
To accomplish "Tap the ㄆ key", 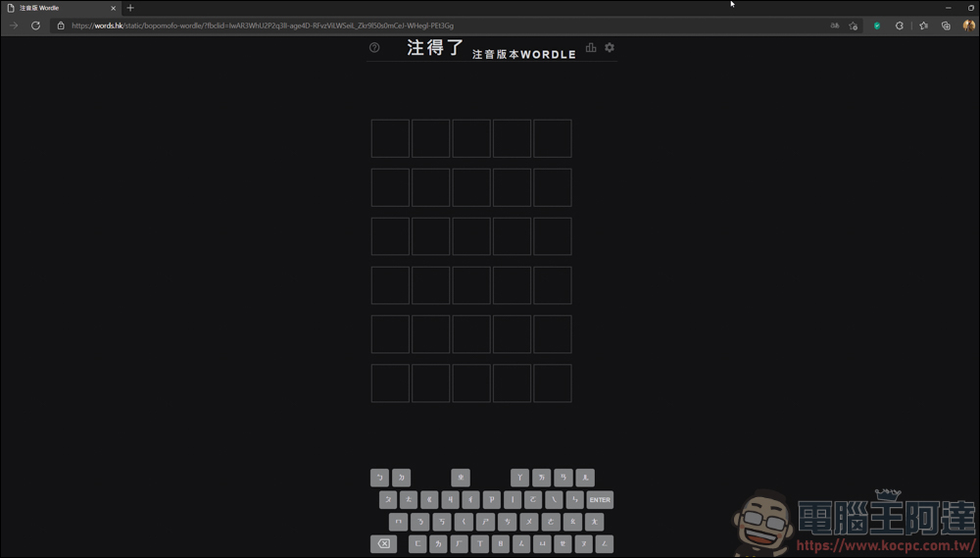I will point(388,500).
